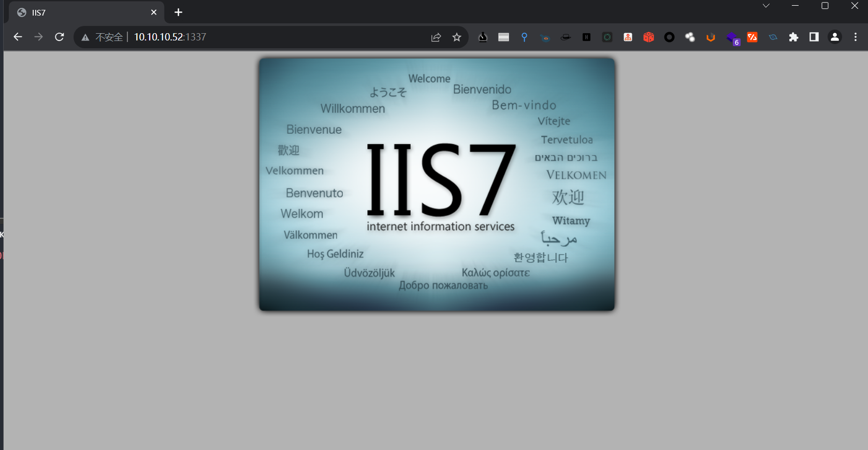Screen dimensions: 868x450
Task: Click the IIS7 welcome image
Action: click(x=437, y=185)
